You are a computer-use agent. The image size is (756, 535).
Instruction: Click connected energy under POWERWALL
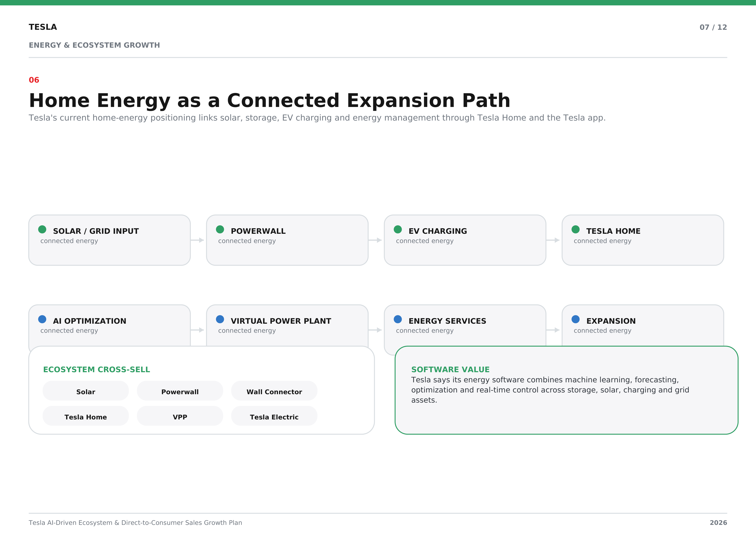247,241
